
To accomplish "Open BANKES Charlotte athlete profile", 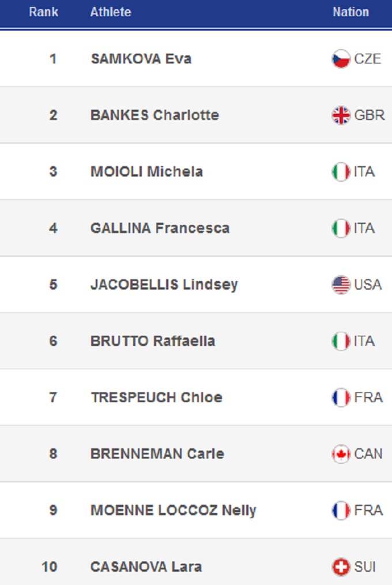I will (x=154, y=115).
